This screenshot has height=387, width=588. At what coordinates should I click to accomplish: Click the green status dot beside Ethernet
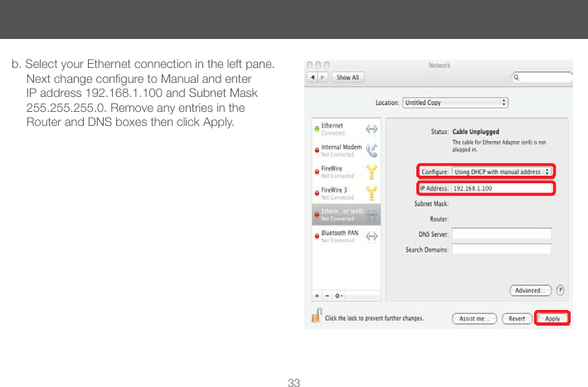pyautogui.click(x=317, y=129)
